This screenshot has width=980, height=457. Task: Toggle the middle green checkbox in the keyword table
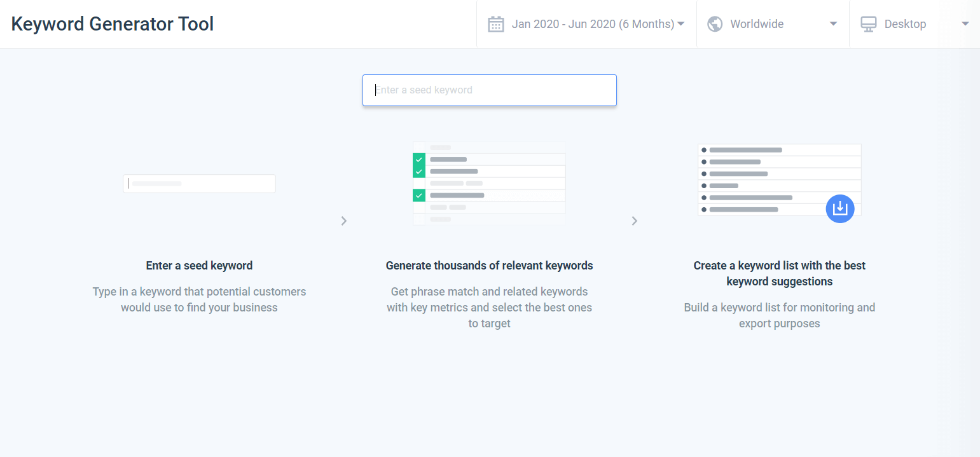tap(418, 172)
